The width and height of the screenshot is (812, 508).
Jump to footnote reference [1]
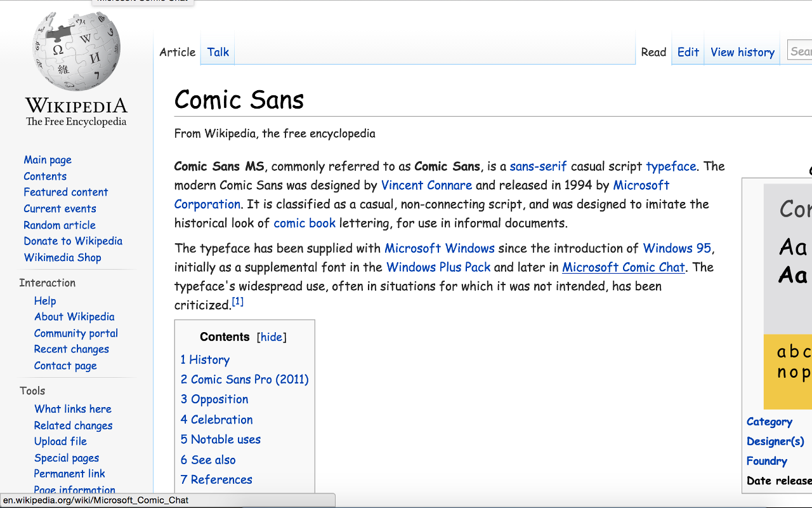tap(237, 302)
